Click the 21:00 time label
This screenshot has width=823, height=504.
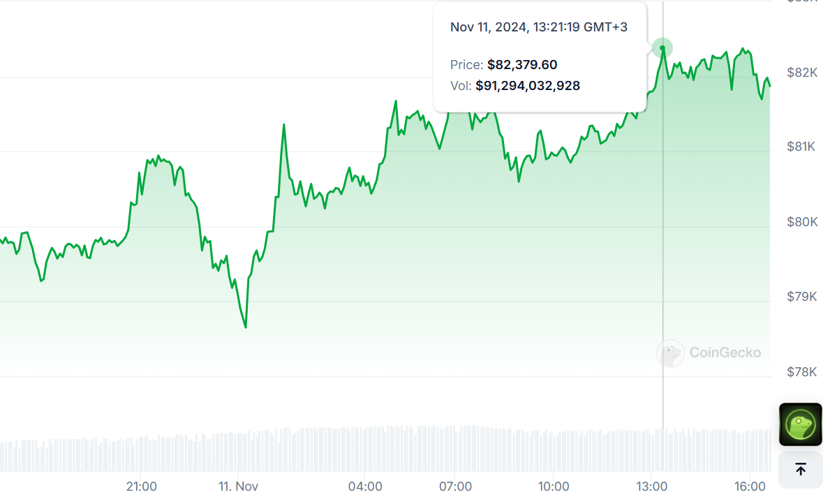[x=142, y=485]
